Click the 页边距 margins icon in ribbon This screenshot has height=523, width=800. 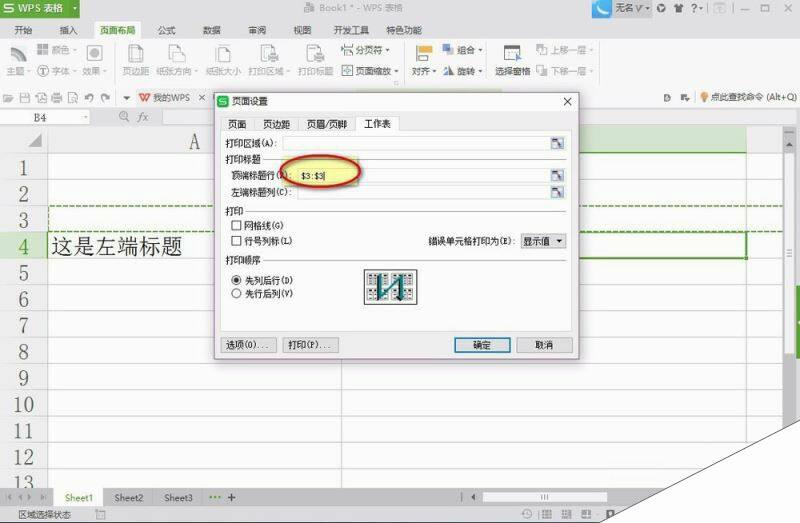pos(136,54)
